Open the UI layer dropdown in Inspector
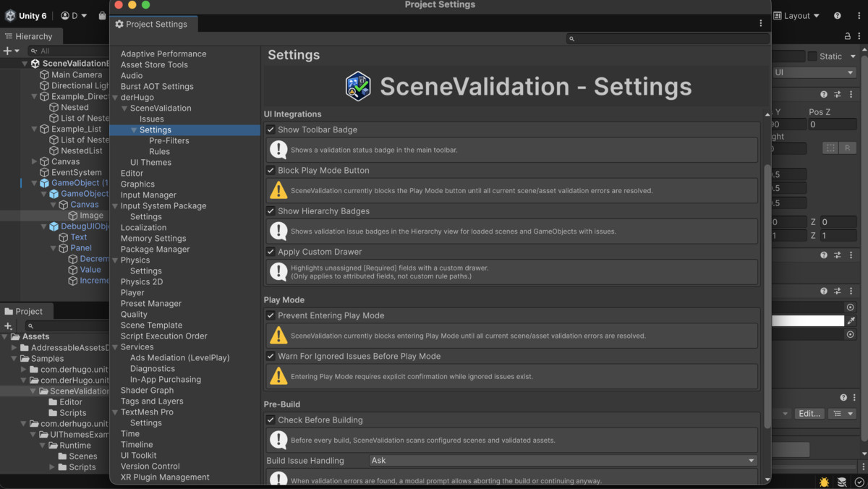This screenshot has width=868, height=489. (x=814, y=72)
